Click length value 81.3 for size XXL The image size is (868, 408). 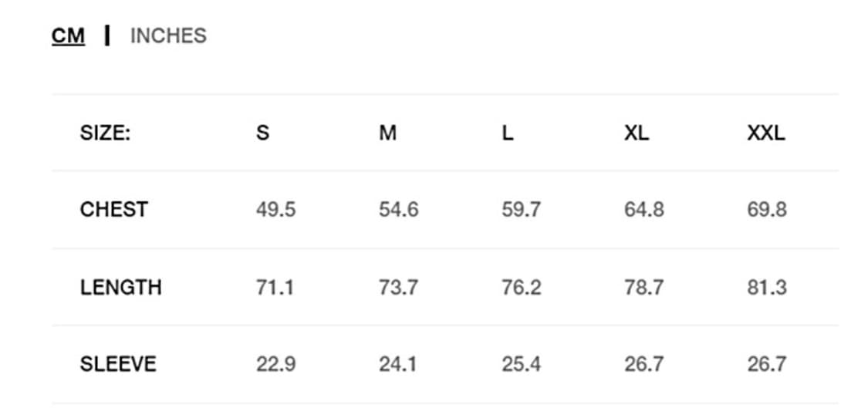[x=767, y=288]
